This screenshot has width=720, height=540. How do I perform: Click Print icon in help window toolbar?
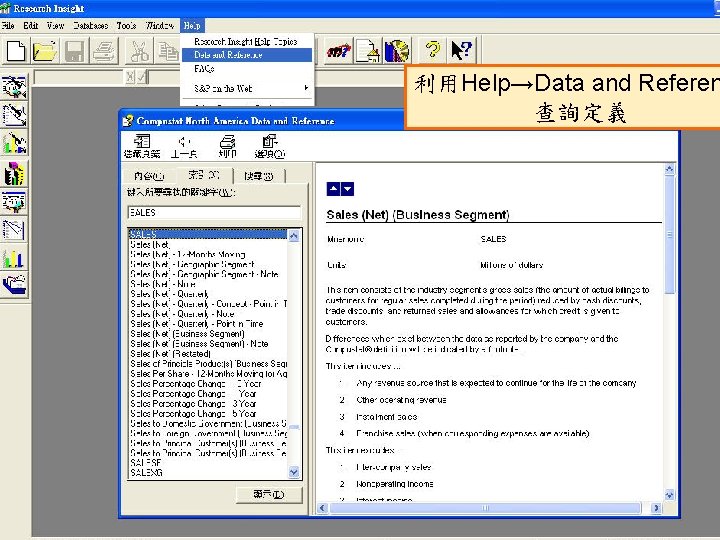click(x=227, y=146)
